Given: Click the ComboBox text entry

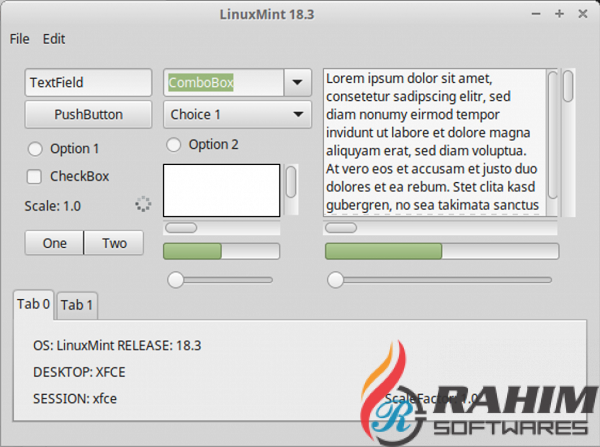Looking at the screenshot, I should click(x=223, y=82).
